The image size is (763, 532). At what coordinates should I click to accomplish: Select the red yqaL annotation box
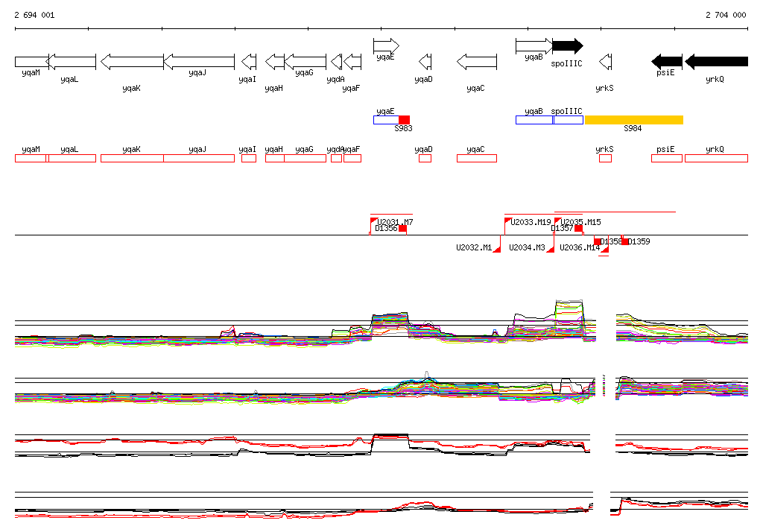click(x=72, y=158)
